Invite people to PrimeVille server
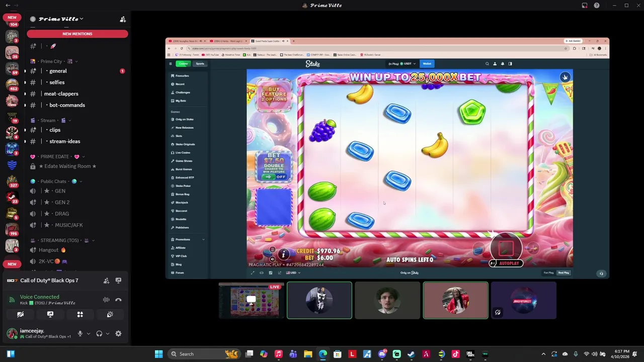 (x=123, y=19)
